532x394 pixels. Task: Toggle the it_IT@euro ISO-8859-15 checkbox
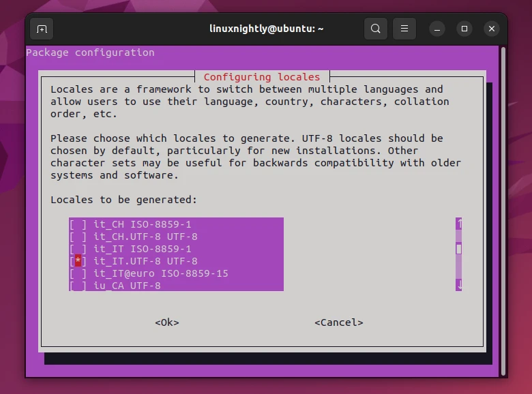[x=78, y=273]
